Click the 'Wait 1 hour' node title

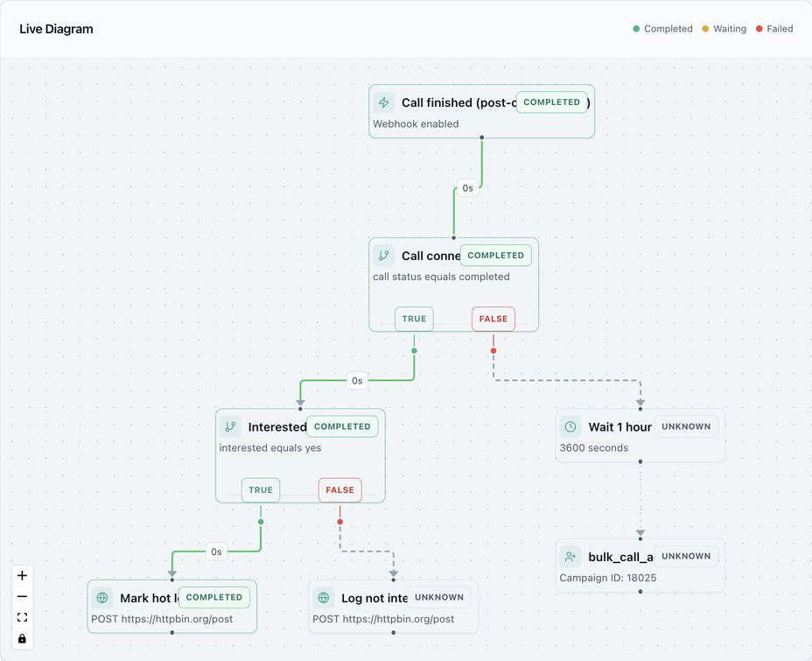619,427
